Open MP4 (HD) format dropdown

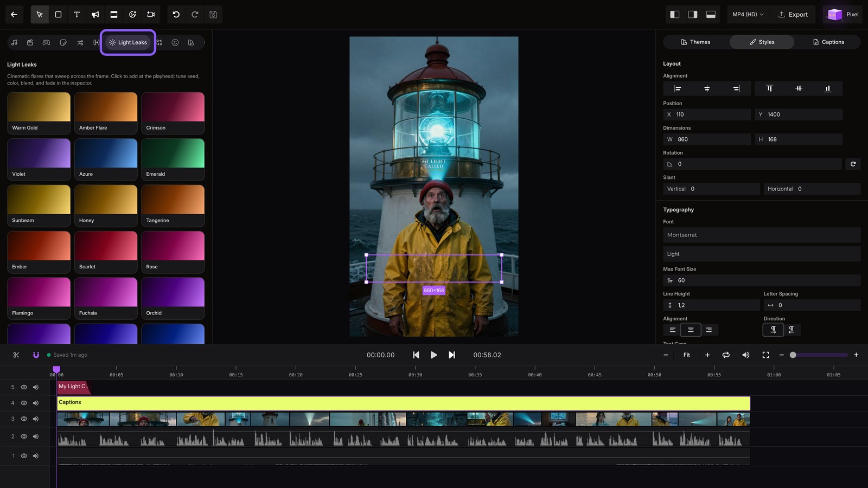(x=748, y=15)
